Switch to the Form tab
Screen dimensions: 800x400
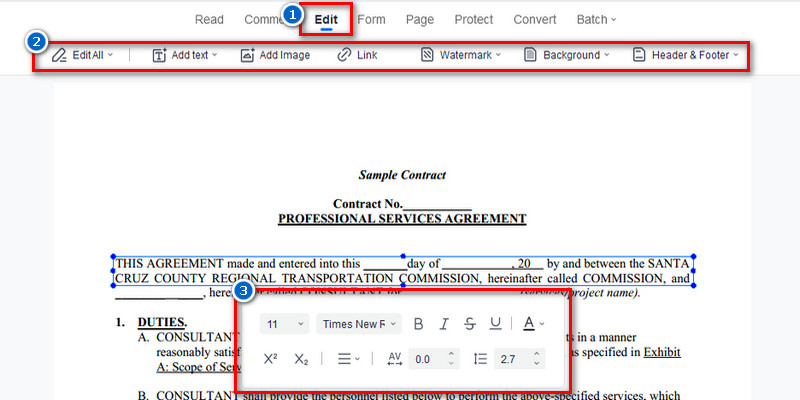point(371,20)
